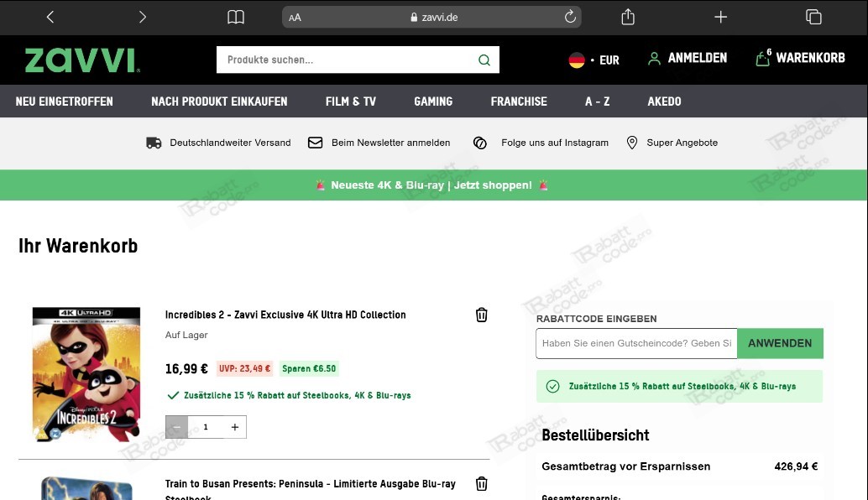
Task: Click Beim Newsletter anmelden link
Action: coord(391,143)
